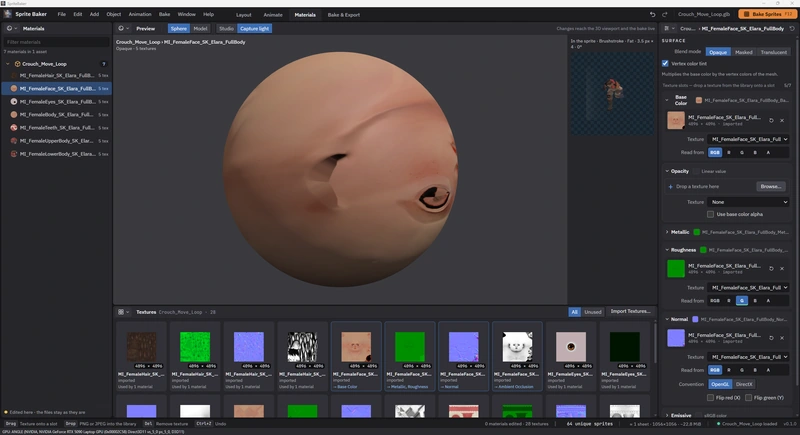This screenshot has height=435, width=800.
Task: Set Roughness Read from to R channel
Action: [729, 300]
